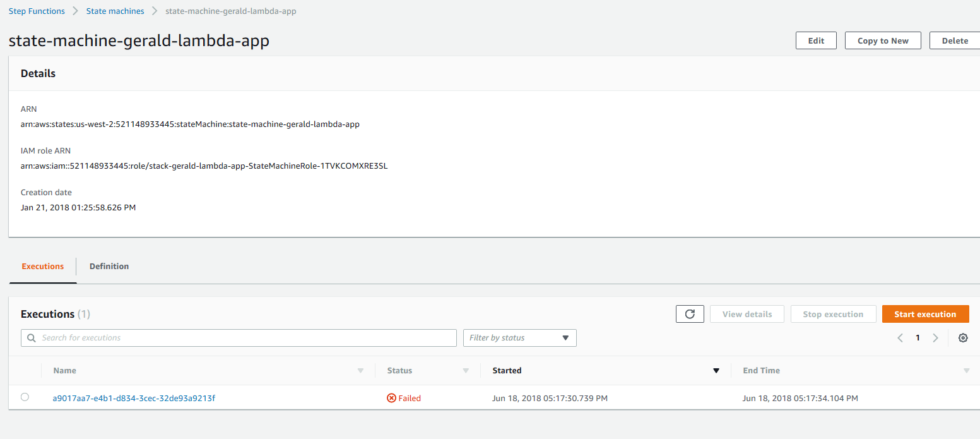
Task: Click the Details panel heading
Action: [38, 73]
